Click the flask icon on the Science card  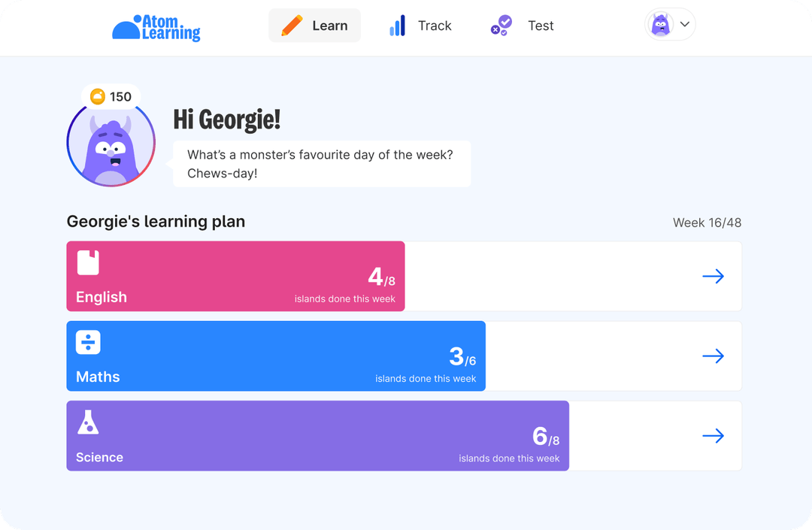(x=88, y=422)
